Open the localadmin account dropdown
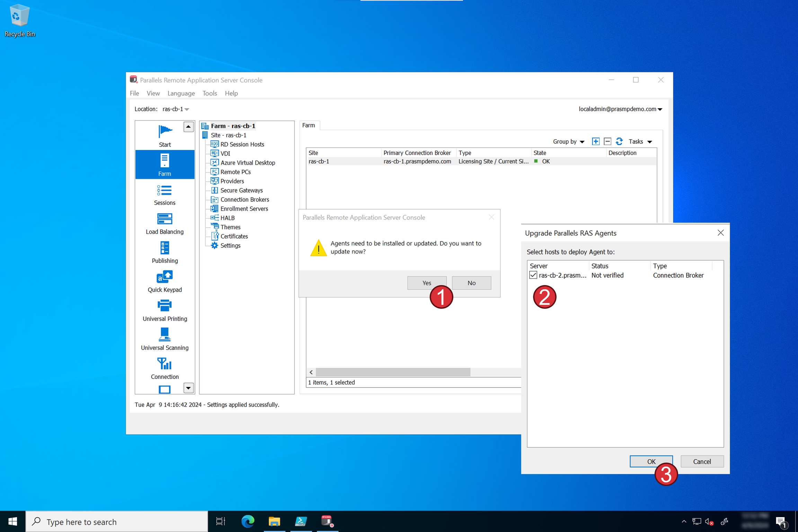 [x=620, y=109]
